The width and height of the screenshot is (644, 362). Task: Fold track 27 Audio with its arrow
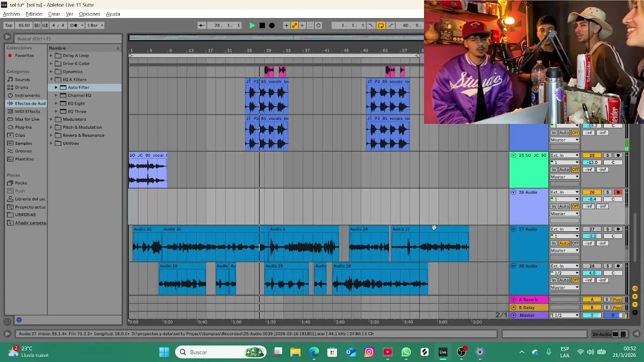(513, 229)
